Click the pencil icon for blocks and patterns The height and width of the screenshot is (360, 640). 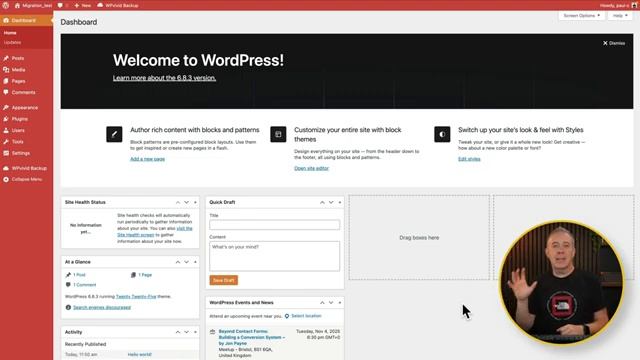pyautogui.click(x=114, y=134)
